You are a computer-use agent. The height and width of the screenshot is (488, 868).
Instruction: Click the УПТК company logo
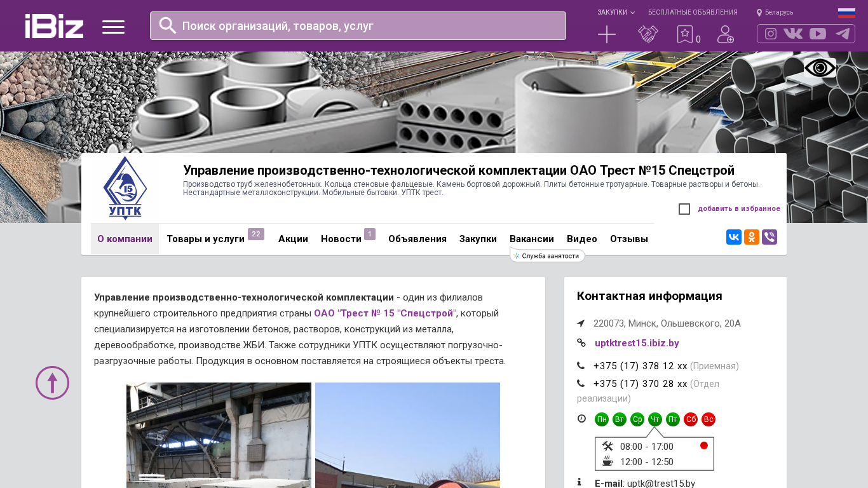125,188
